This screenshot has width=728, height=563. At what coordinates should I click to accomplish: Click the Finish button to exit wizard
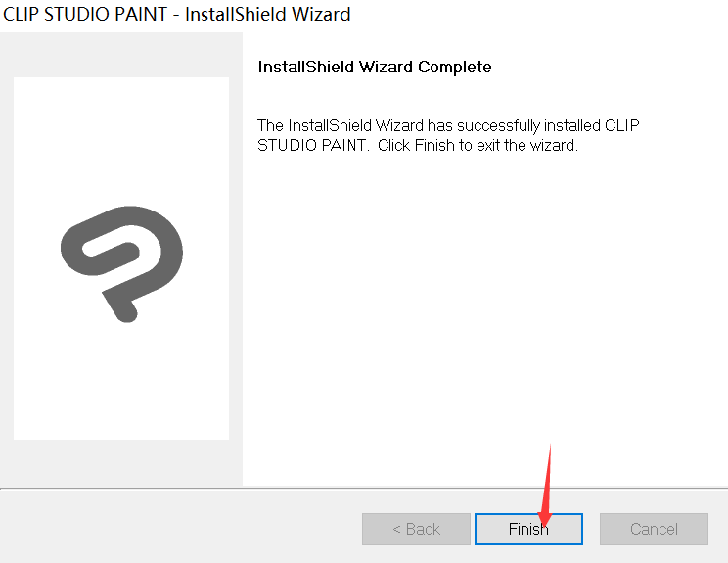tap(528, 529)
